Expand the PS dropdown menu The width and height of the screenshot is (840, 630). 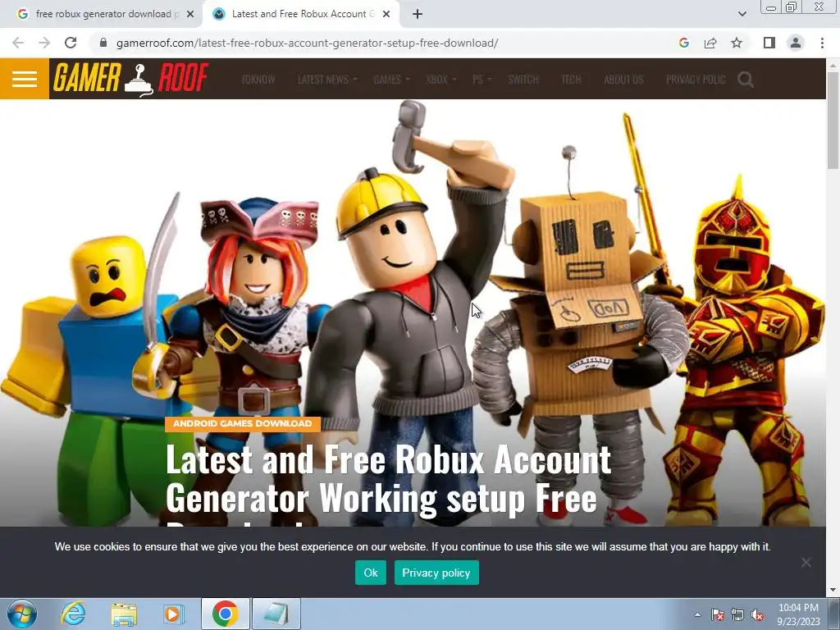482,80
